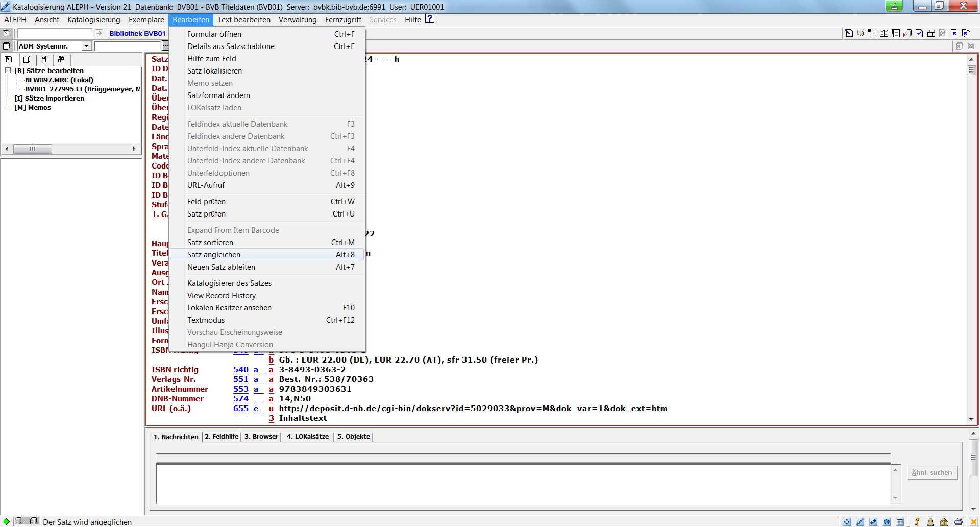This screenshot has height=527, width=980.
Task: Open the LOKalsätze tab
Action: (308, 437)
